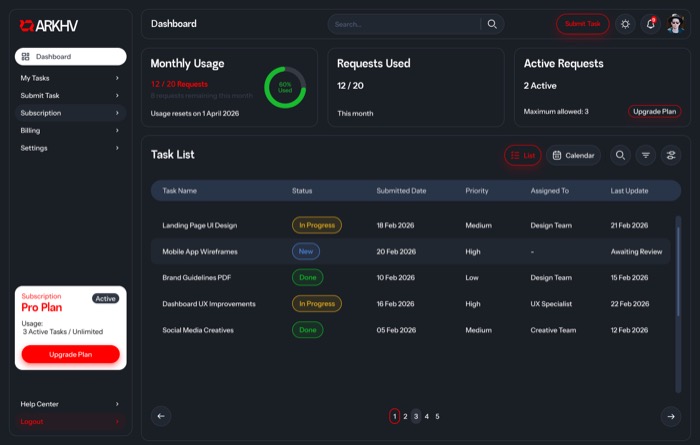The image size is (700, 445).
Task: Expand the My Tasks menu
Action: coord(70,78)
